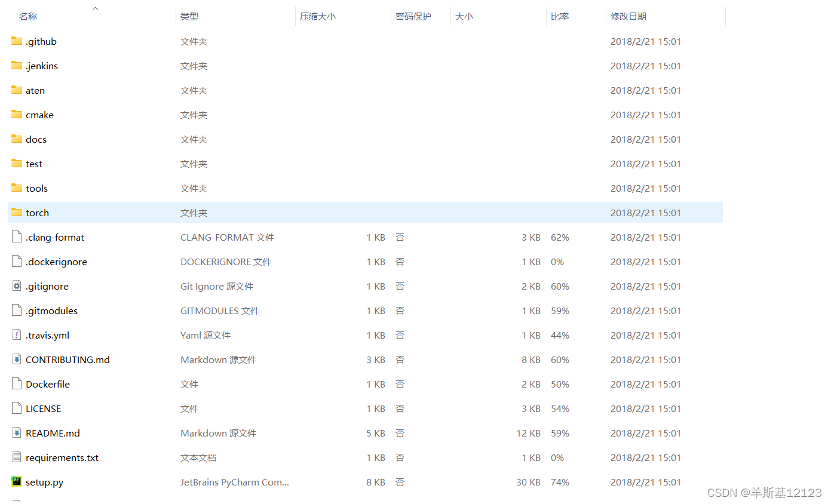The image size is (831, 504).
Task: Select the tools folder name
Action: tap(36, 188)
